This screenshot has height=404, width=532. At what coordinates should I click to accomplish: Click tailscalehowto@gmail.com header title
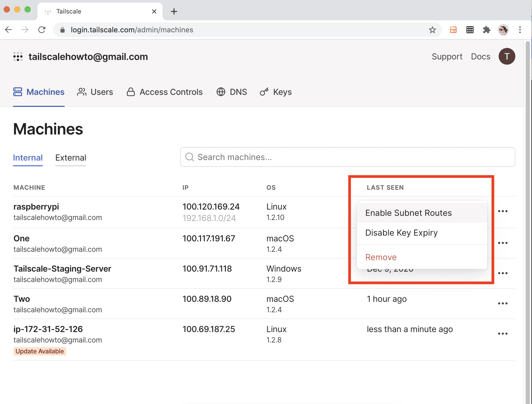tap(88, 57)
